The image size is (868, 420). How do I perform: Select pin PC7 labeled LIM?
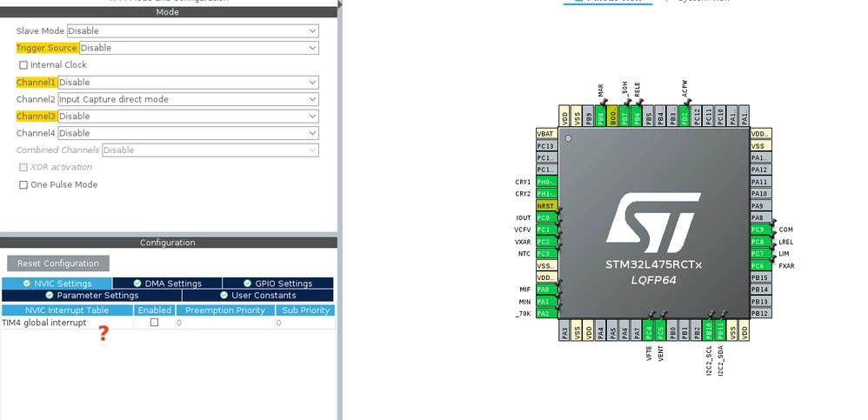[761, 253]
